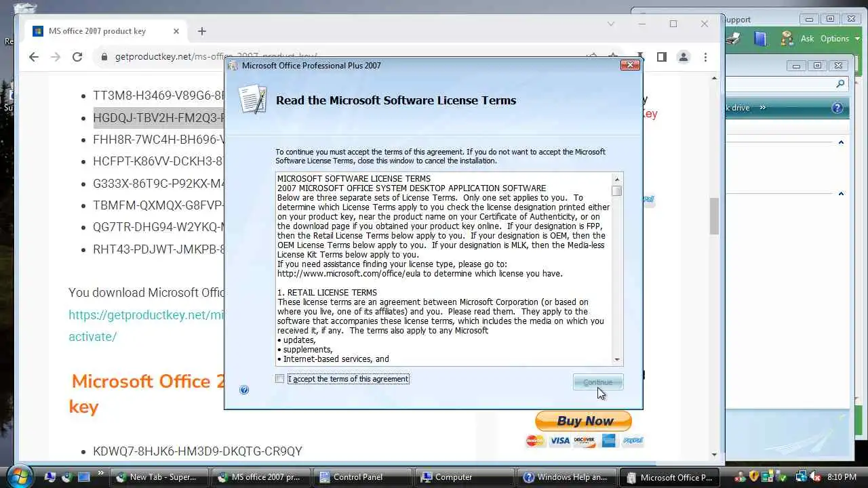This screenshot has width=868, height=488.
Task: Open Chrome's tab search chevron
Action: point(611,24)
